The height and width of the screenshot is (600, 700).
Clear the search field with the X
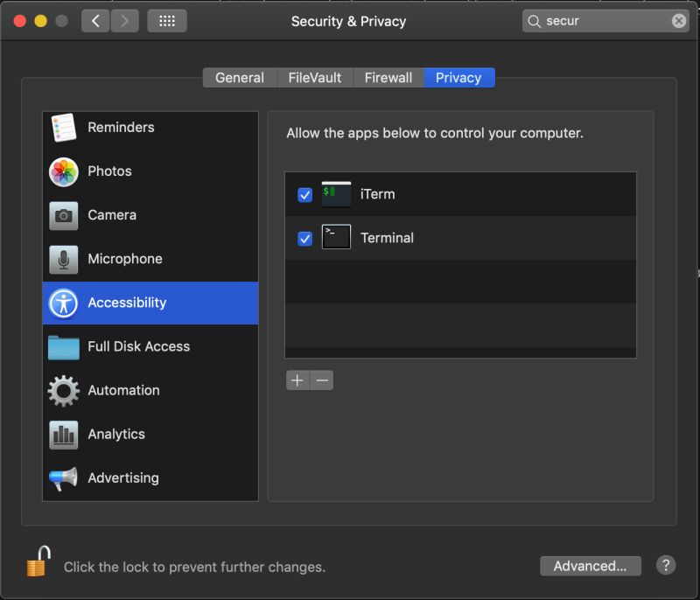click(x=679, y=20)
